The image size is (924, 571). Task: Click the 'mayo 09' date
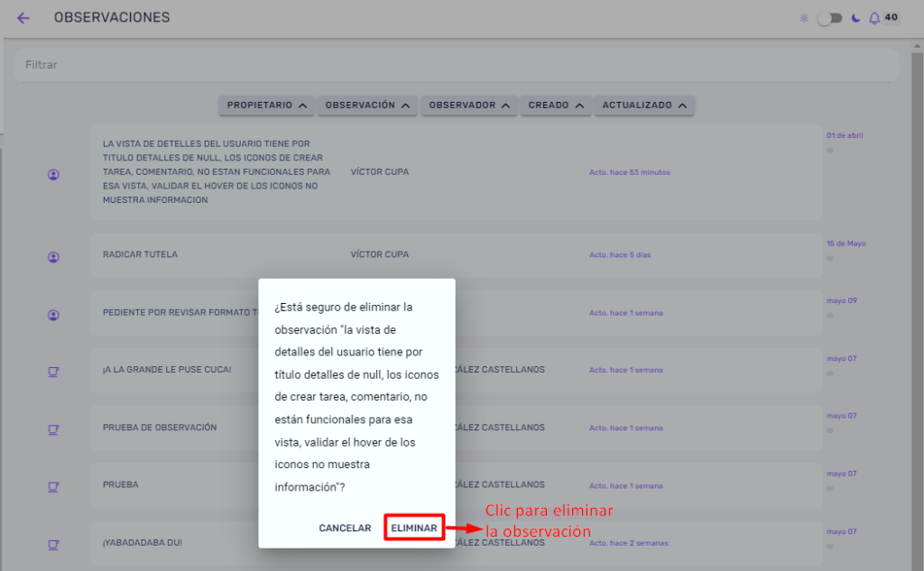tap(842, 300)
